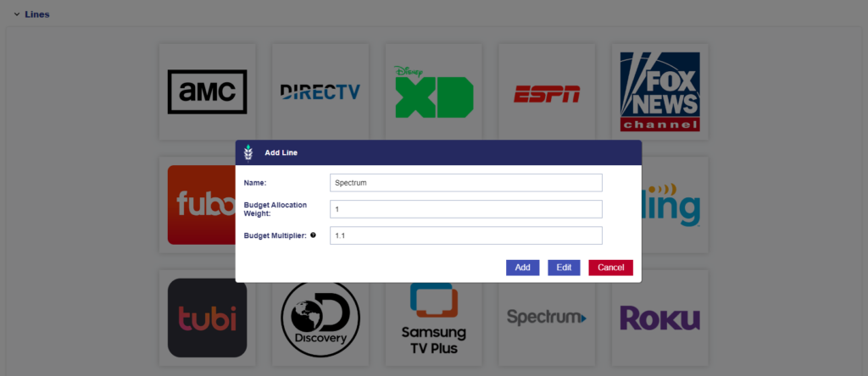
Task: Choose the Disney XD logo tile
Action: pyautogui.click(x=433, y=91)
